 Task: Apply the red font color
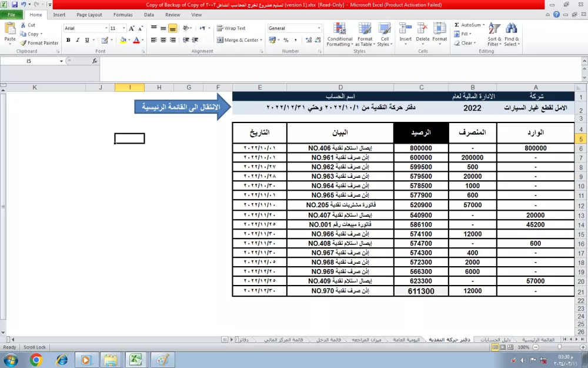(136, 40)
